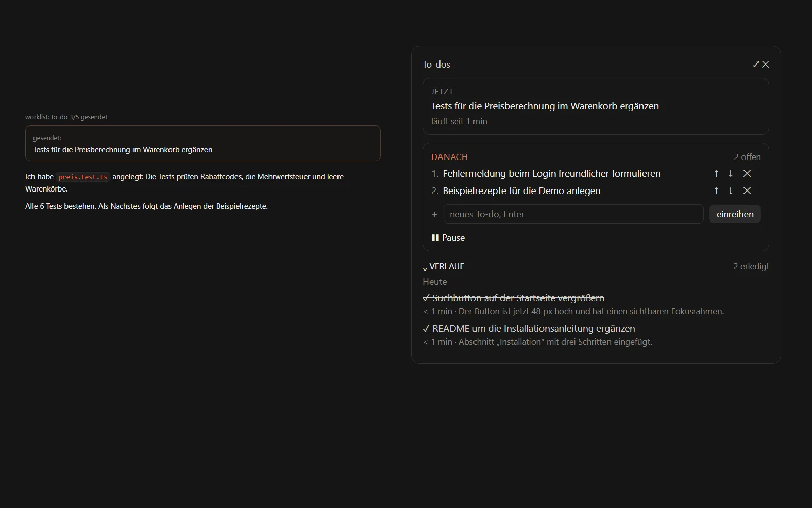This screenshot has height=508, width=812.
Task: Click the Alle 6 Tests bestehen message
Action: pyautogui.click(x=147, y=206)
